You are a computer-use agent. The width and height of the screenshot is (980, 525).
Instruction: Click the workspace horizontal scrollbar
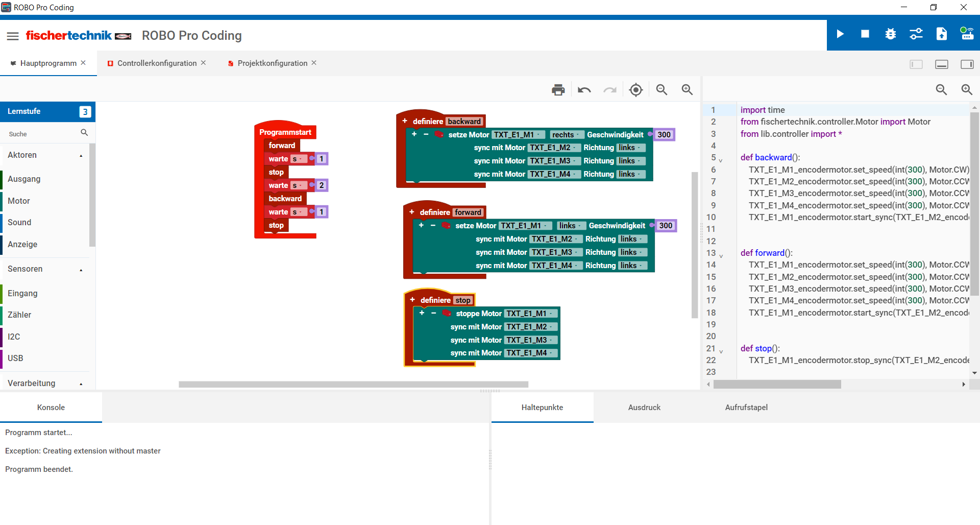pos(353,385)
